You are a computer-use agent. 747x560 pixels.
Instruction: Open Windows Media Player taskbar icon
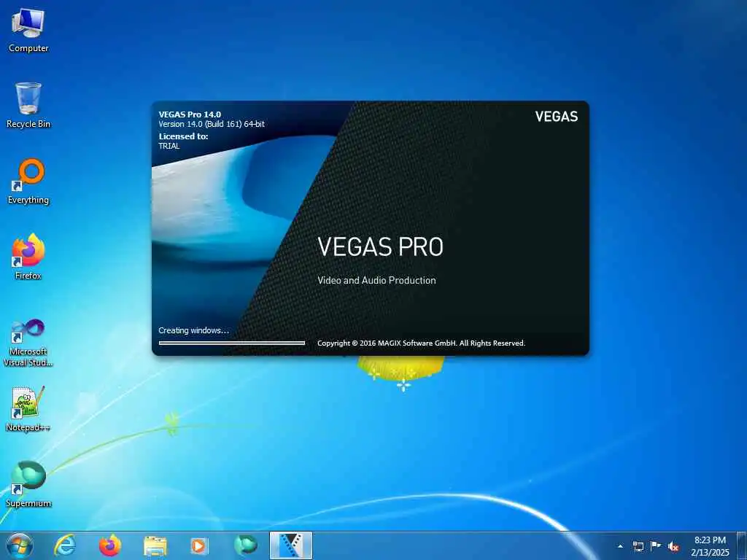(x=198, y=545)
